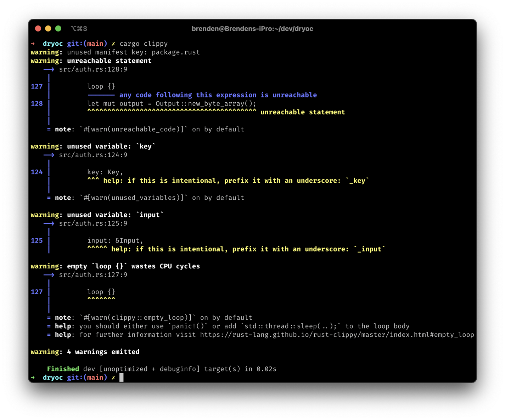Open the rust-clippy empty_loop help URL
Viewport: 505px width, 420px height.
coord(337,335)
